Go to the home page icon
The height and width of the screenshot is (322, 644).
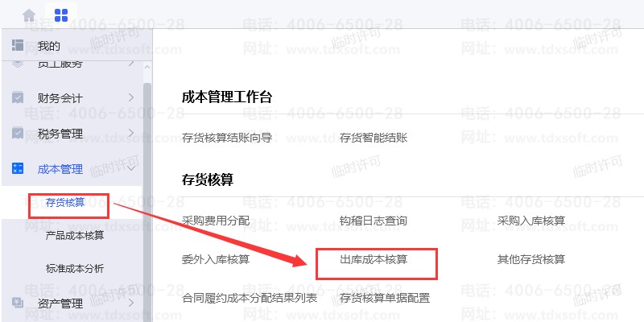[x=29, y=15]
